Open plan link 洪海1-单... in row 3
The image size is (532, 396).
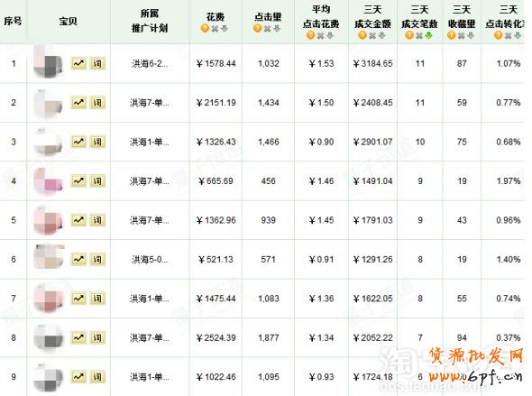click(x=150, y=142)
